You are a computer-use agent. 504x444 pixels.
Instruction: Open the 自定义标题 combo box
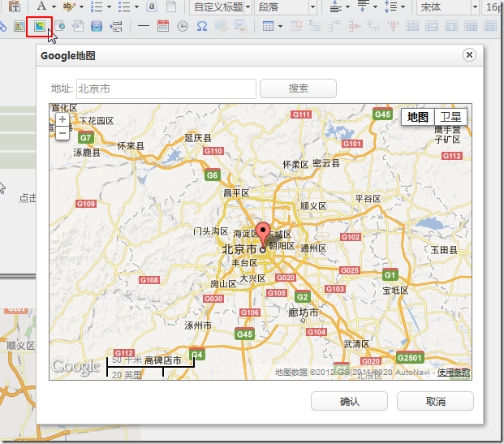pos(221,6)
